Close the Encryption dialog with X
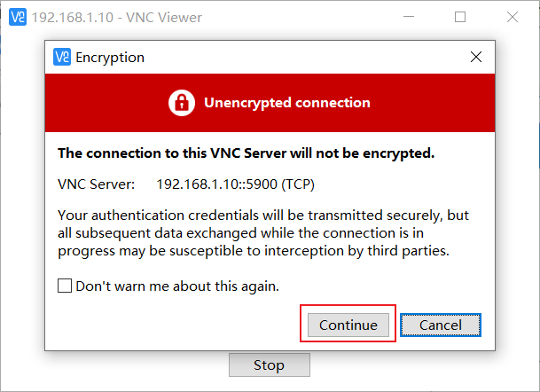This screenshot has height=392, width=540. tap(476, 57)
